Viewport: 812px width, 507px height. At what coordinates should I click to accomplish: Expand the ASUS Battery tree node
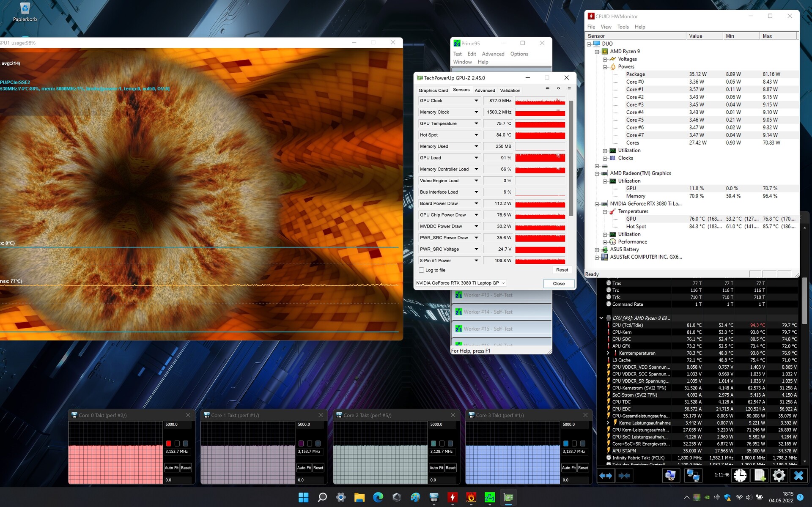click(597, 249)
